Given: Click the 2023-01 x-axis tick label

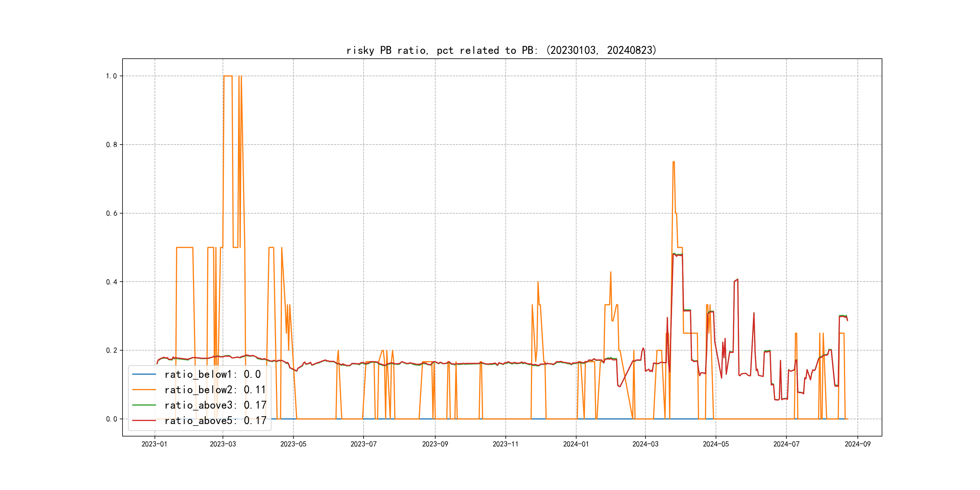Looking at the screenshot, I should (154, 444).
